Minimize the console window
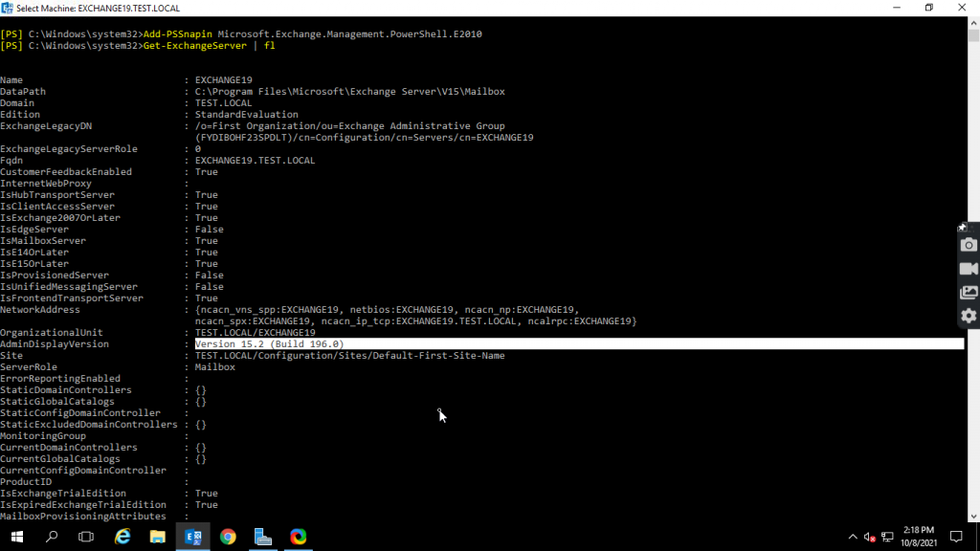The image size is (980, 551). (897, 8)
